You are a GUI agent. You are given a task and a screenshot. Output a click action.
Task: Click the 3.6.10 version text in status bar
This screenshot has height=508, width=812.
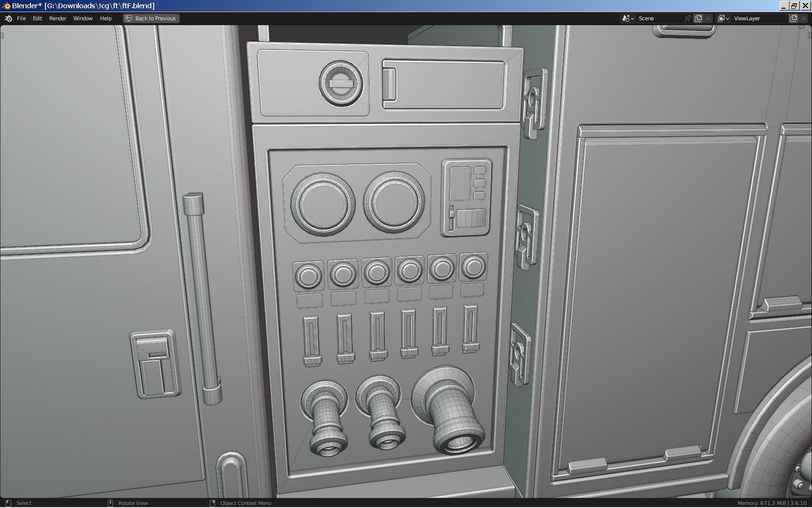798,503
